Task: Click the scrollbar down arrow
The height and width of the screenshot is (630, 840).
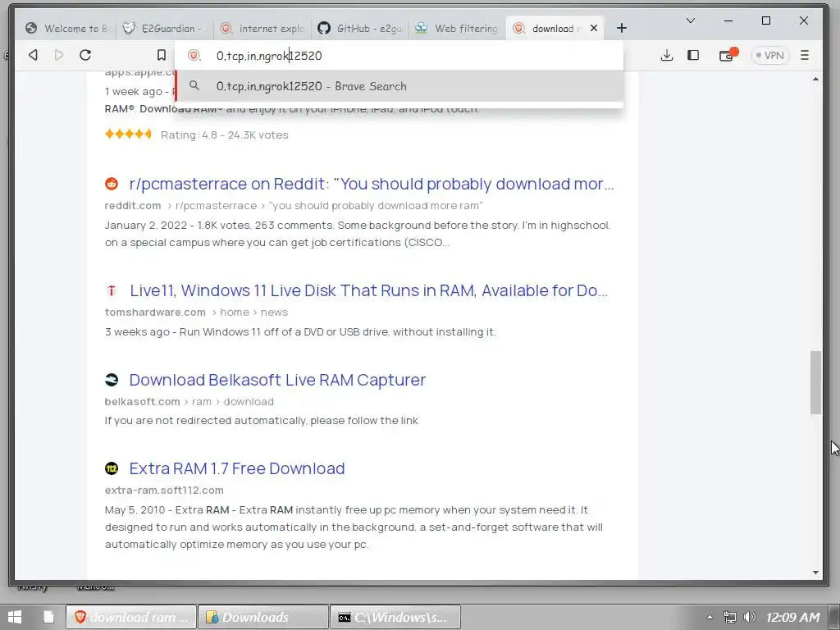Action: click(815, 573)
